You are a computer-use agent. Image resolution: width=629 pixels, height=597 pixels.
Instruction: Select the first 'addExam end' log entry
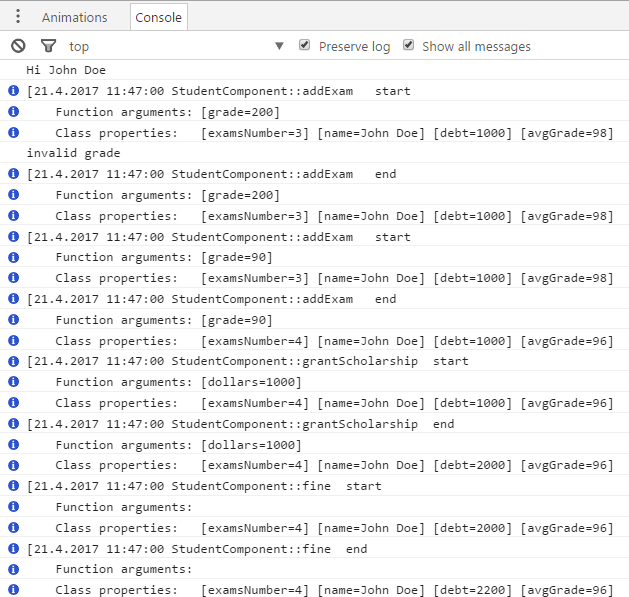pos(211,174)
